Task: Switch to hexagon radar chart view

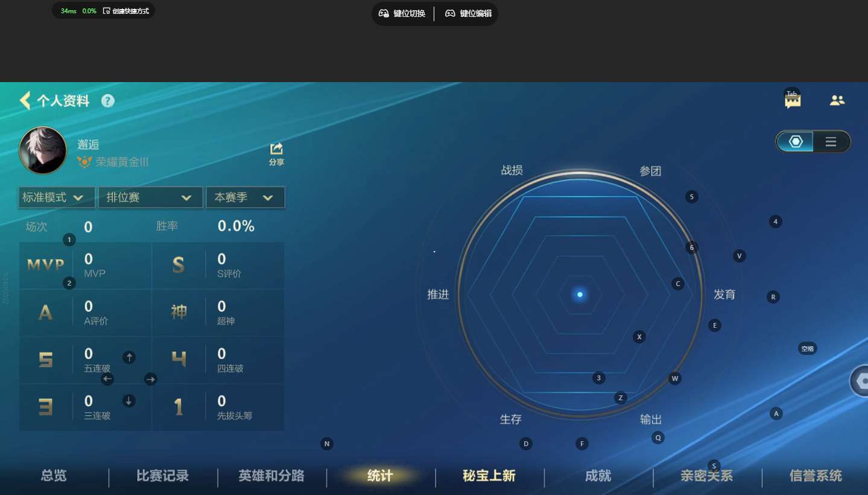Action: point(796,142)
